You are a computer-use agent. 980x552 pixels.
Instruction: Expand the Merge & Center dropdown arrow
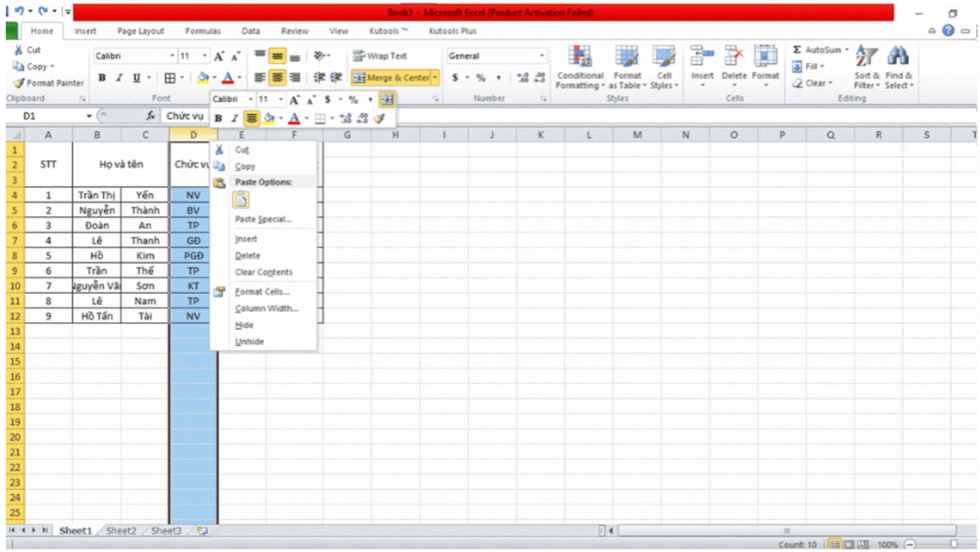coord(435,78)
